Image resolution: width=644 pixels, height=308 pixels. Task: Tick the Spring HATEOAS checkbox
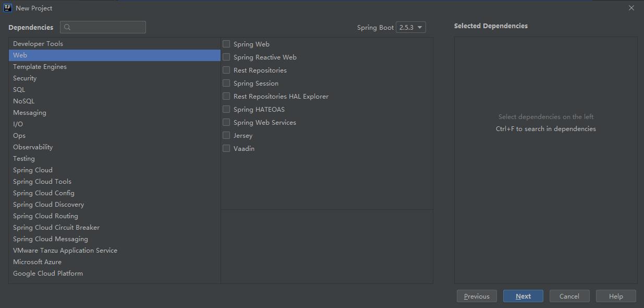pos(226,109)
